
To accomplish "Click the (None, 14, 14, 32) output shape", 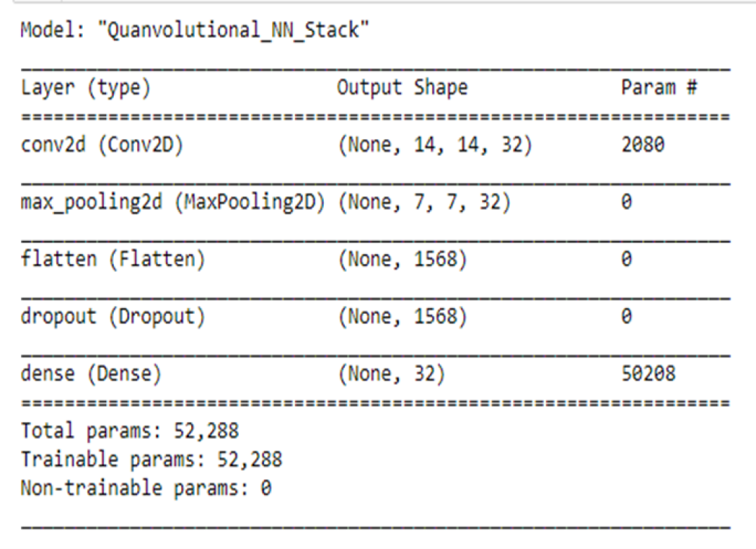I will 435,146.
